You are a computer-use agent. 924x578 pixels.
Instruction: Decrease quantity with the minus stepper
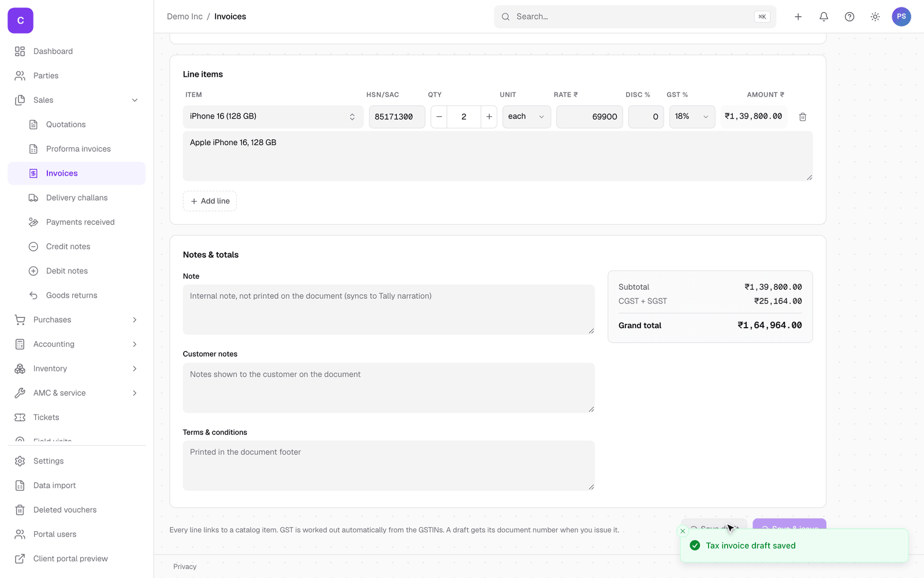click(x=439, y=117)
